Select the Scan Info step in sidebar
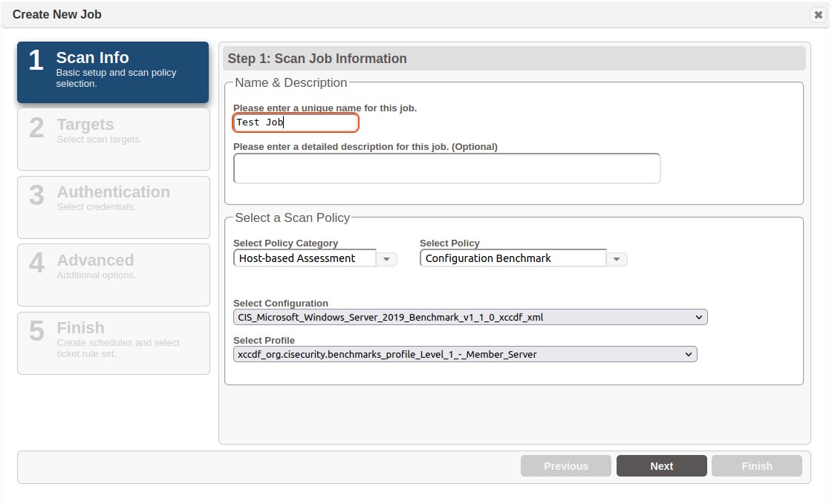This screenshot has width=832, height=504. click(113, 72)
